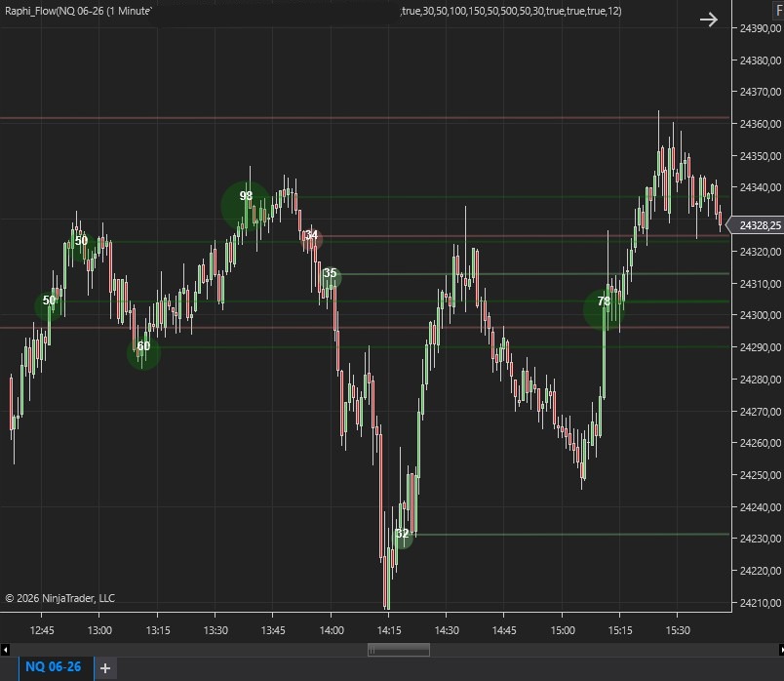Click the green bubble labeled 78
The image size is (784, 681).
pyautogui.click(x=604, y=308)
